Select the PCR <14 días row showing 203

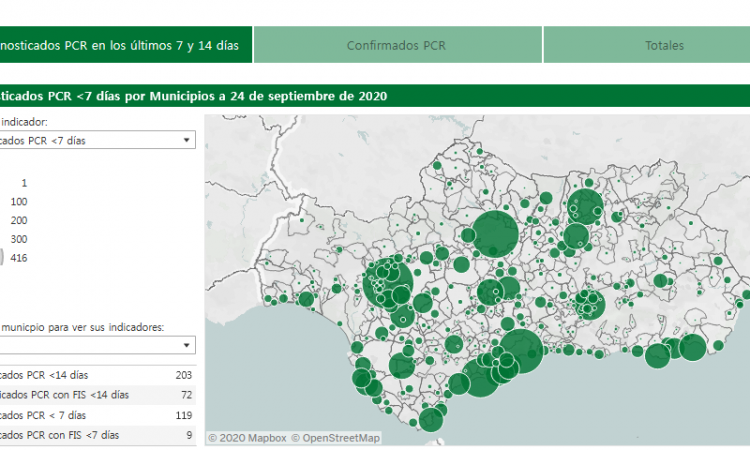[97, 375]
